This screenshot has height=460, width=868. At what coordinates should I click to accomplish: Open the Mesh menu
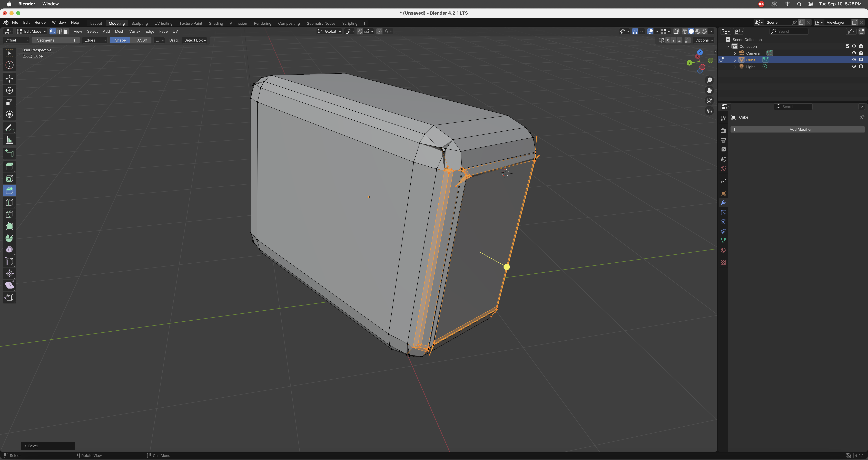point(119,31)
